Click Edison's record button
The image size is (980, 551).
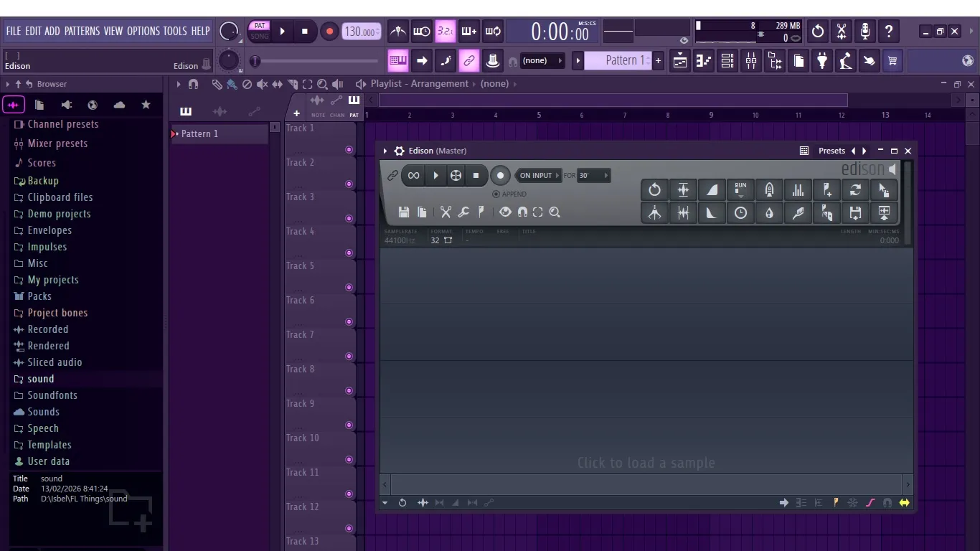pyautogui.click(x=500, y=175)
